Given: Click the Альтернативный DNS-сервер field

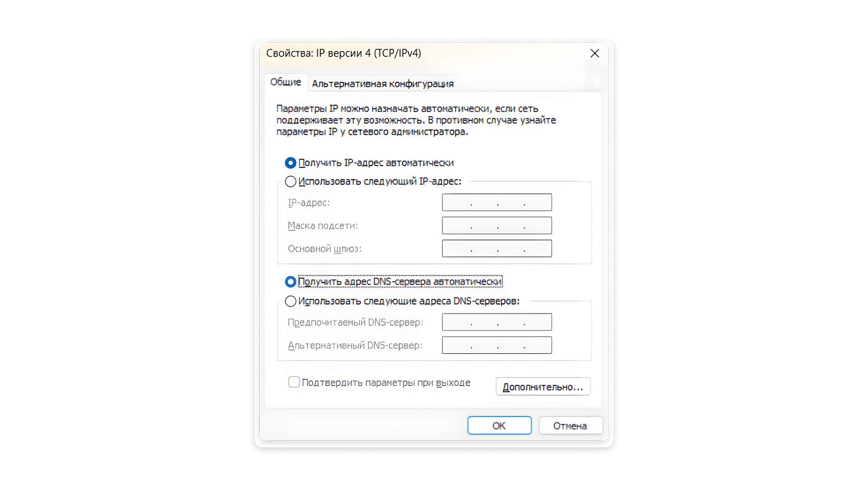Looking at the screenshot, I should click(496, 345).
